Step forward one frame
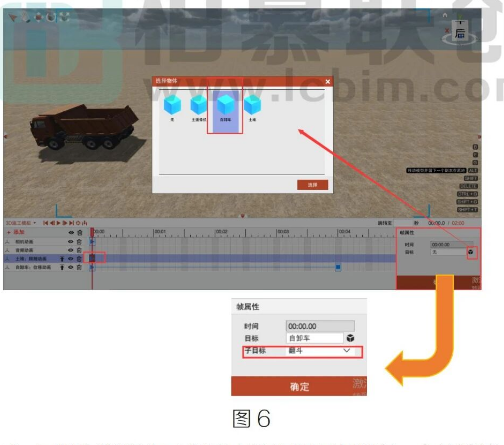504x445 pixels. (x=65, y=223)
